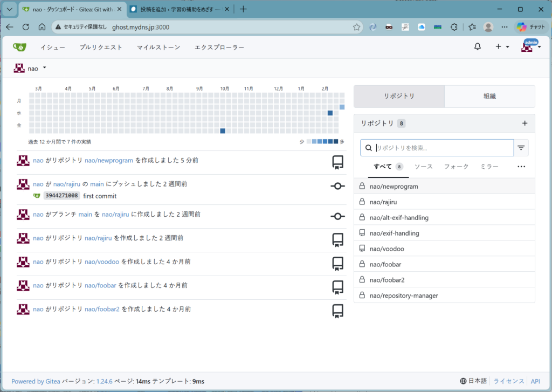
Task: Click the browser home icon
Action: coord(42,27)
